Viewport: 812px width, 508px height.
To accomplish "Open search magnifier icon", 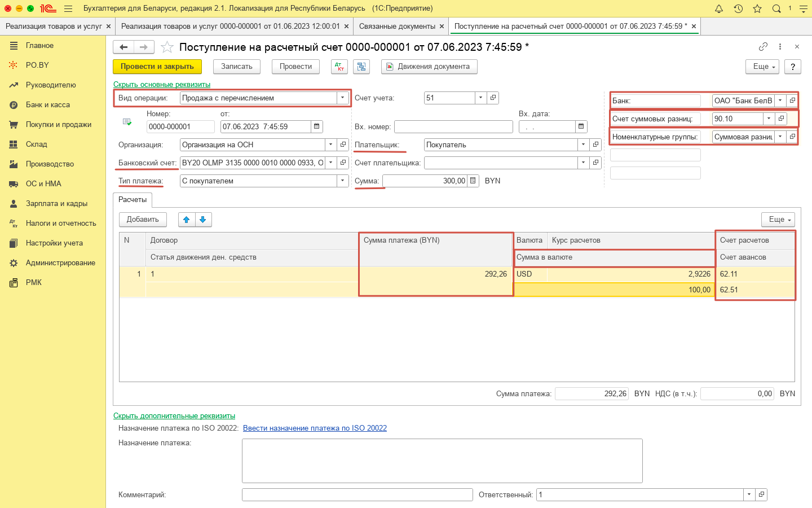I will [776, 8].
